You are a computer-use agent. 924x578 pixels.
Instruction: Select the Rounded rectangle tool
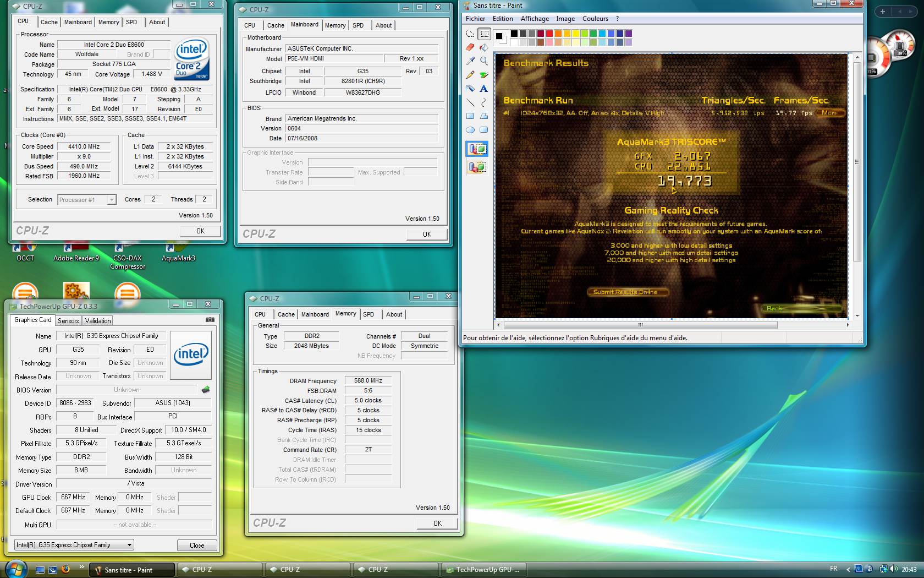point(484,130)
